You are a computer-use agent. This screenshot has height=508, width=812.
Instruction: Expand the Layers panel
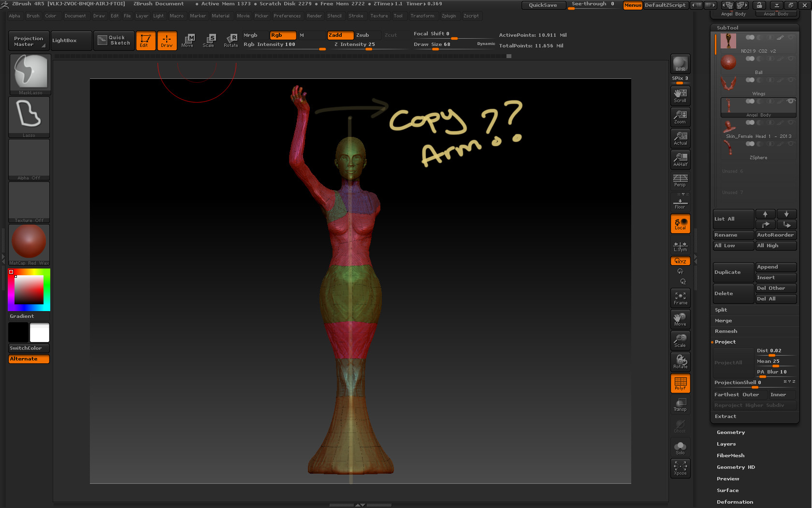(x=726, y=444)
